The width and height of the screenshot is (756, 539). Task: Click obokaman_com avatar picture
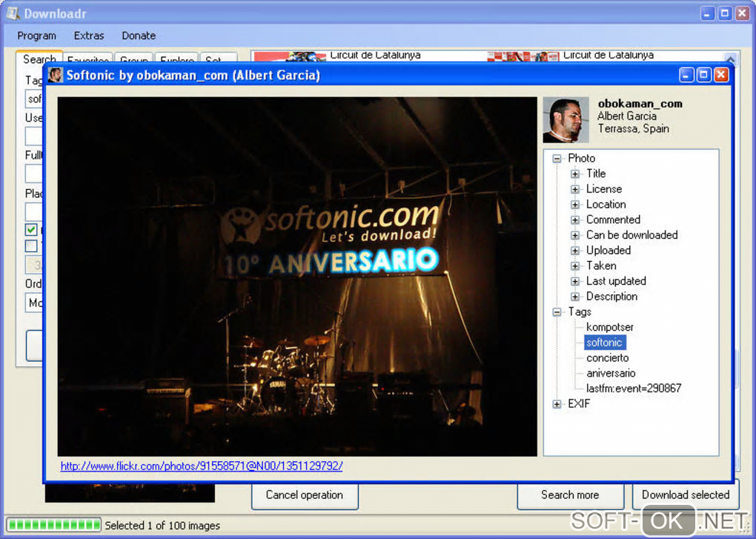[x=566, y=119]
